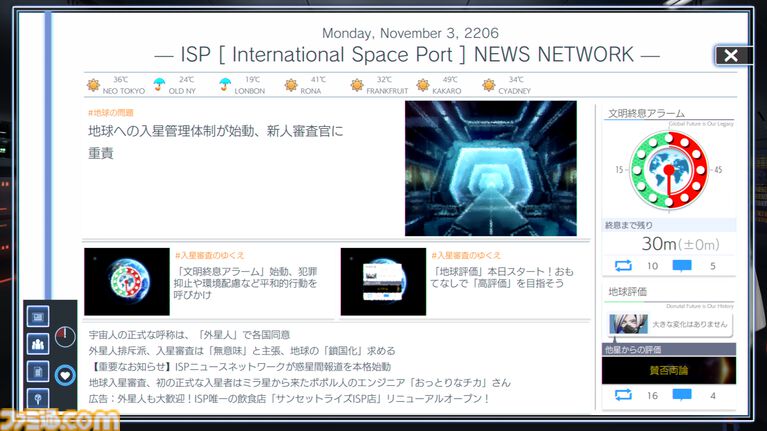Click the 他星からの評価 header bar

pyautogui.click(x=669, y=349)
